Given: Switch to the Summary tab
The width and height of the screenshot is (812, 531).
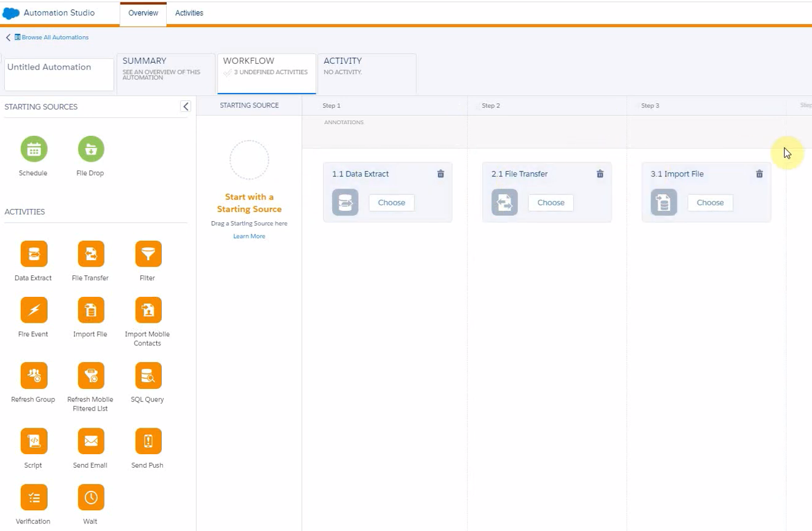Looking at the screenshot, I should 166,74.
